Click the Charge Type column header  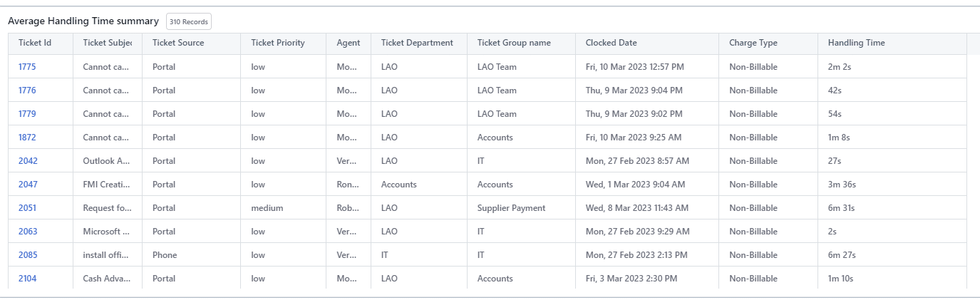click(753, 43)
